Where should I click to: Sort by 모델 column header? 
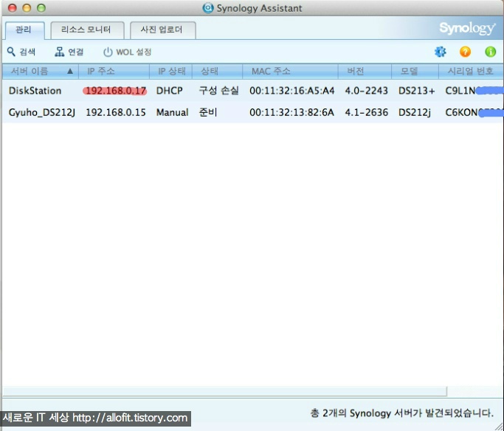click(x=415, y=71)
